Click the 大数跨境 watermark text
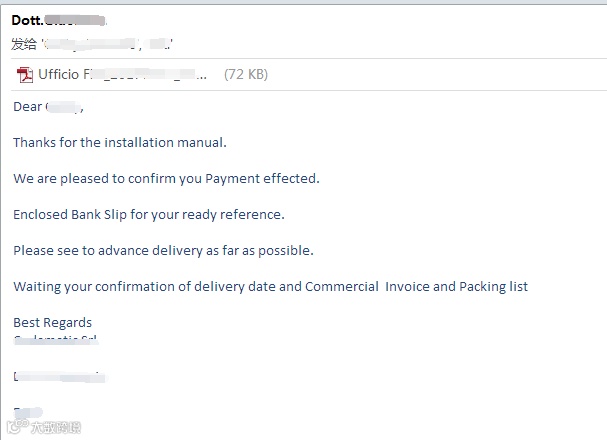 click(x=55, y=428)
